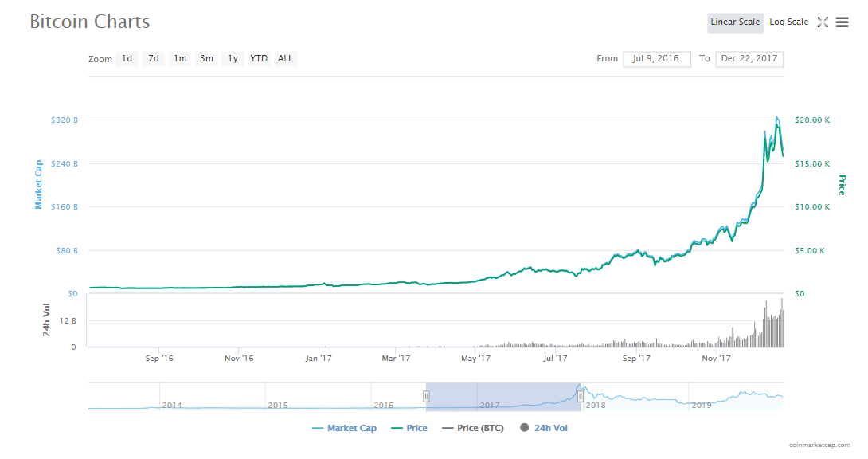Jump navigator to 2015 label
This screenshot has height=459, width=868.
click(x=277, y=406)
